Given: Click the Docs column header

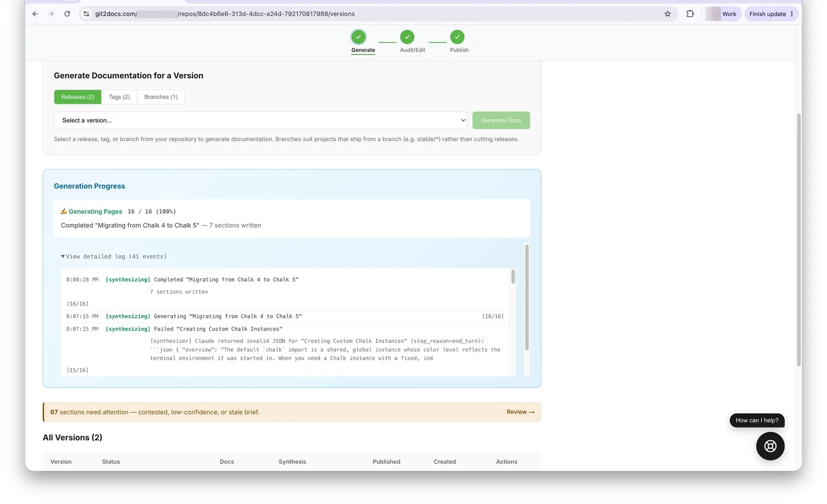Looking at the screenshot, I should coord(227,462).
